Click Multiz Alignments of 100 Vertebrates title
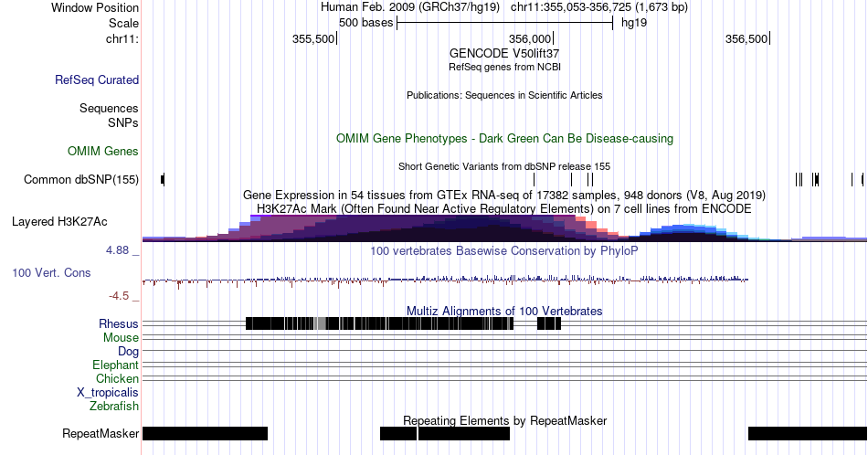 [x=504, y=311]
